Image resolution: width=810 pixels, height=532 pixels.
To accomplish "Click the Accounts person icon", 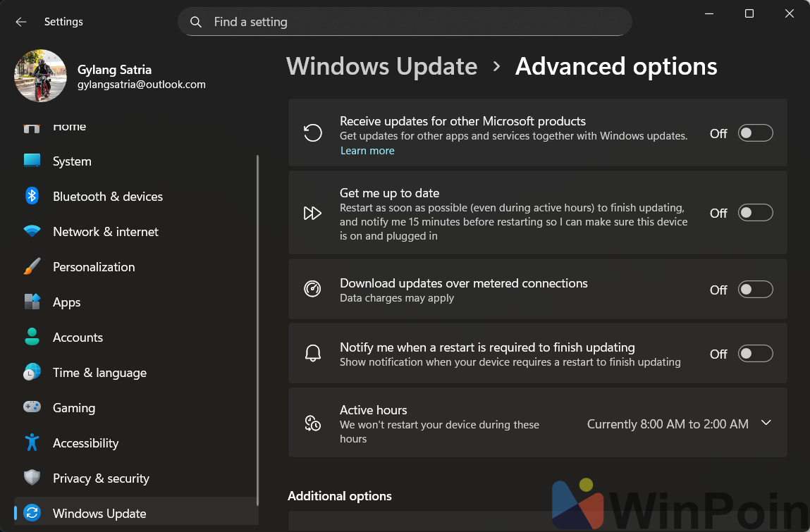I will click(x=32, y=337).
